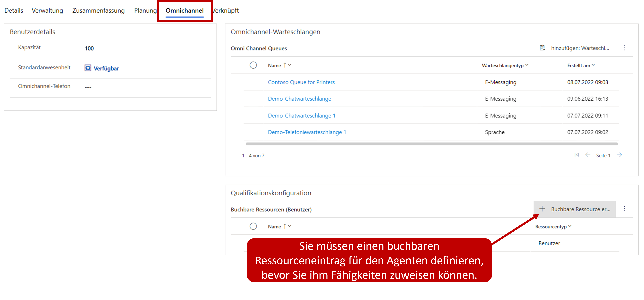Switch to the Verwaltung tab
The image size is (644, 300).
click(x=47, y=11)
